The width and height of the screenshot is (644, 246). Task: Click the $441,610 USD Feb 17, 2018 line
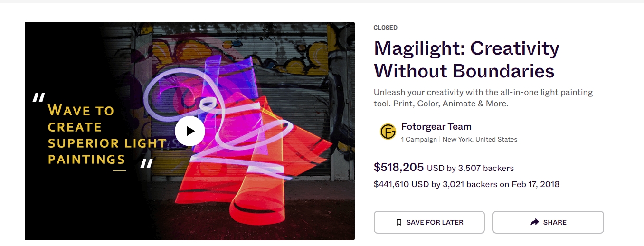466,184
